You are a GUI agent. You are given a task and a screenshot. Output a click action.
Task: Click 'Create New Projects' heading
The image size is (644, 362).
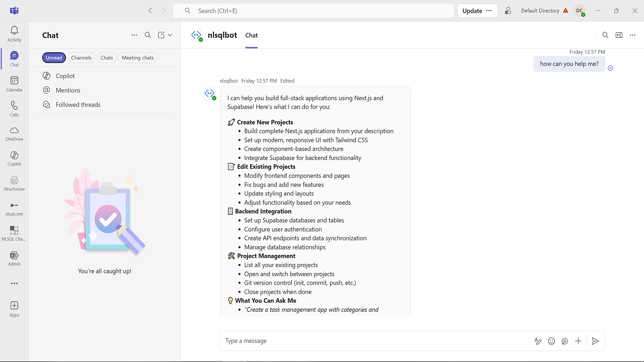[265, 122]
